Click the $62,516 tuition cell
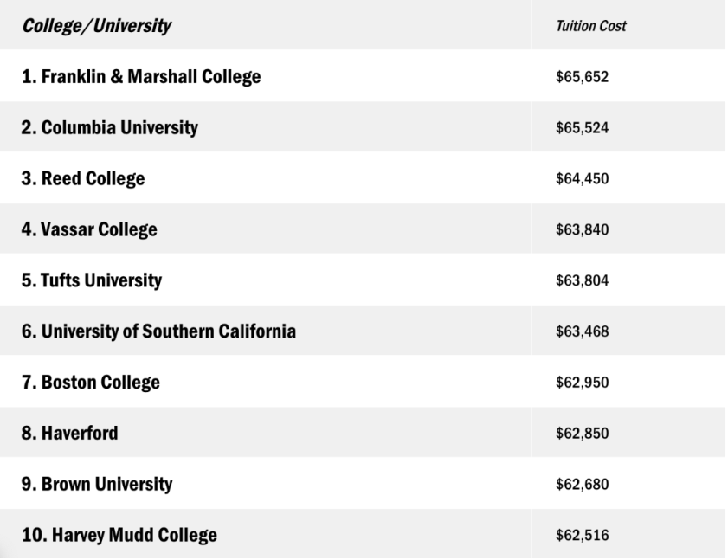Screen dimensions: 728x560 click(583, 536)
